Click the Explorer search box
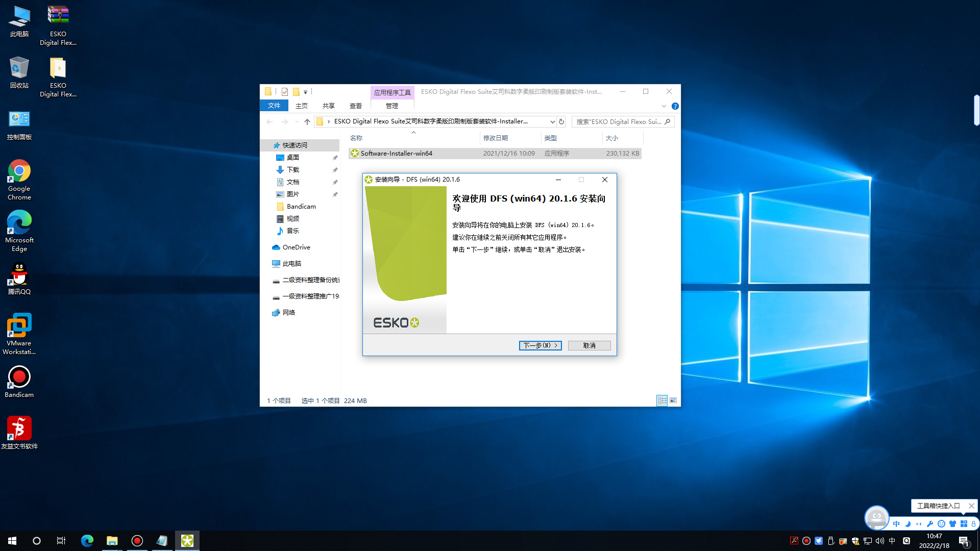The height and width of the screenshot is (551, 980). tap(623, 121)
